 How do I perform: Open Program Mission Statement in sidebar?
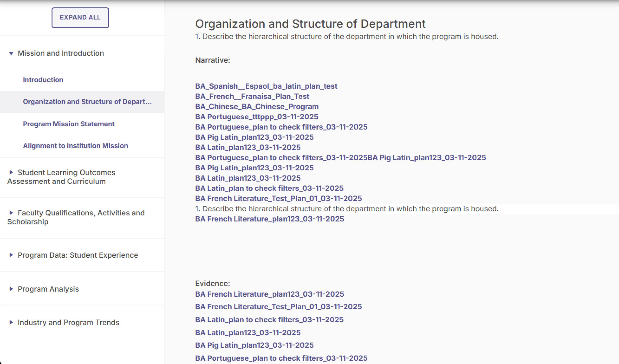[x=68, y=124]
